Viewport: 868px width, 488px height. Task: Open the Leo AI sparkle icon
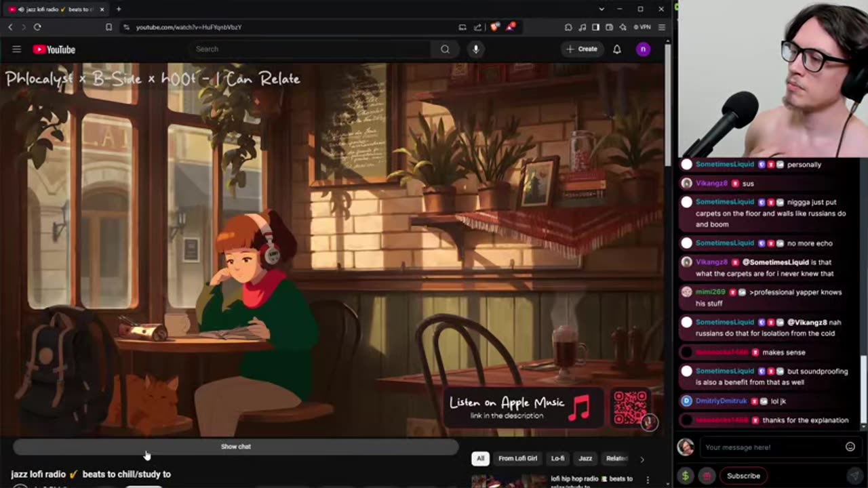click(623, 27)
